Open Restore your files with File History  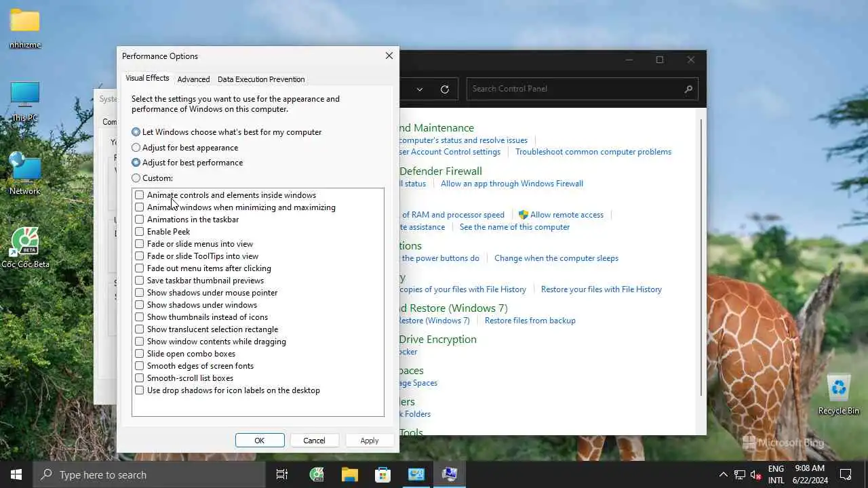[x=601, y=289]
